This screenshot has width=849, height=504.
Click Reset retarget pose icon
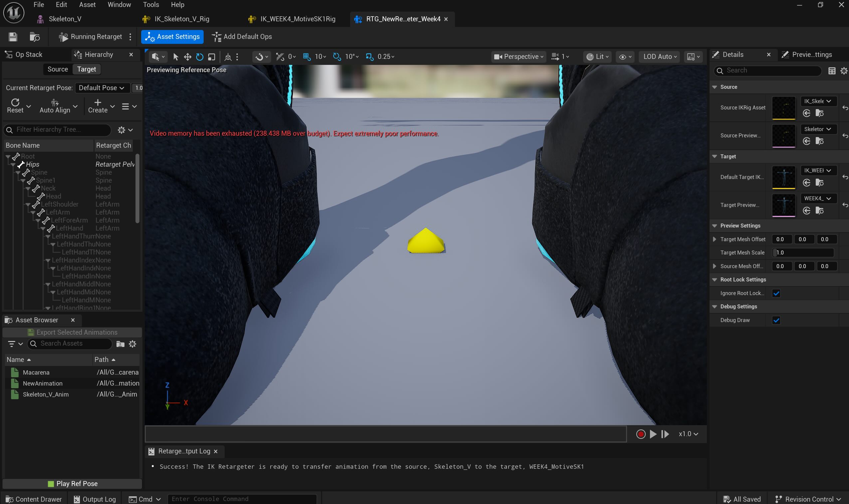[x=15, y=102]
